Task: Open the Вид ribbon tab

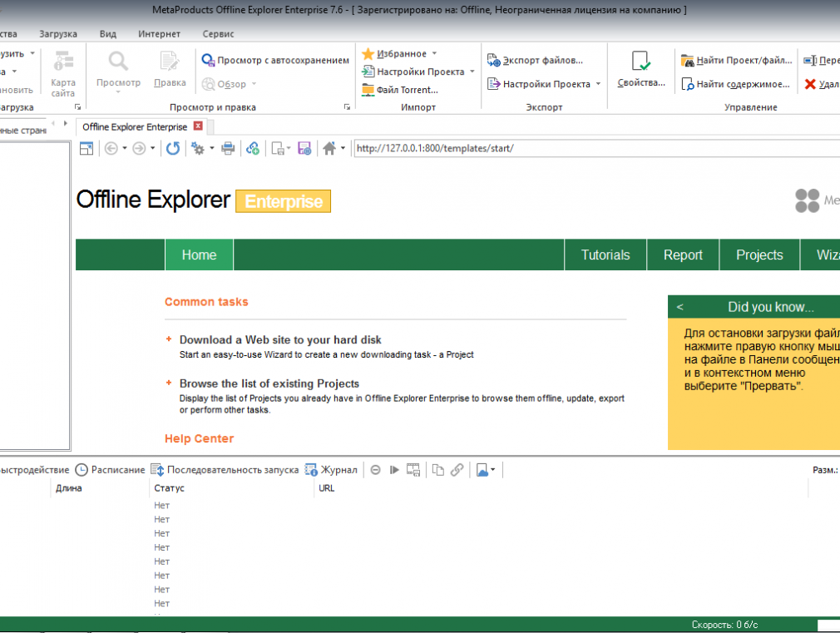Action: tap(107, 34)
